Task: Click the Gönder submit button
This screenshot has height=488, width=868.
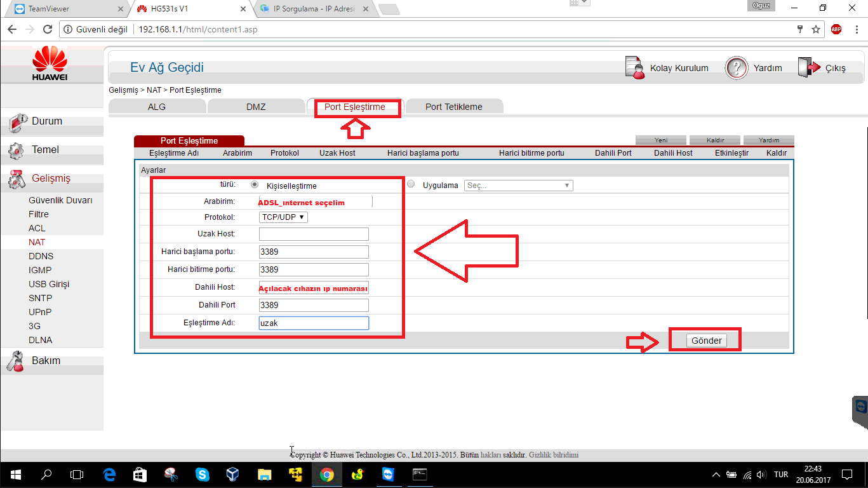Action: click(707, 341)
